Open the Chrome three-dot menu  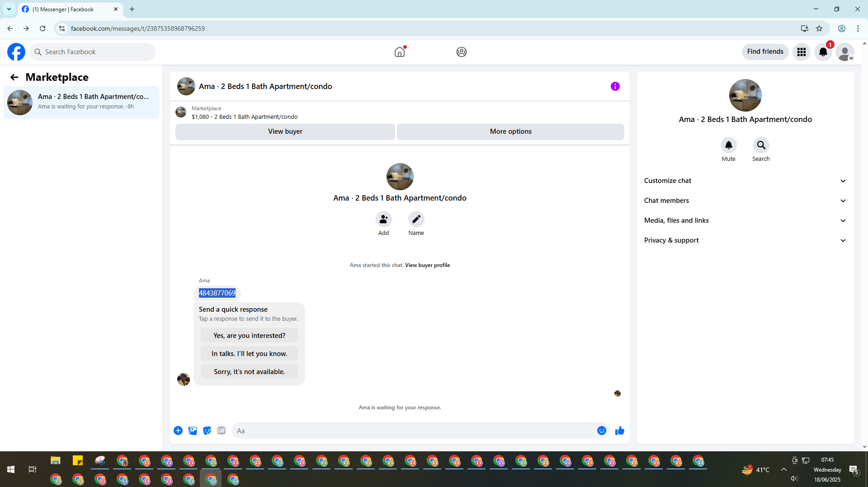[858, 28]
